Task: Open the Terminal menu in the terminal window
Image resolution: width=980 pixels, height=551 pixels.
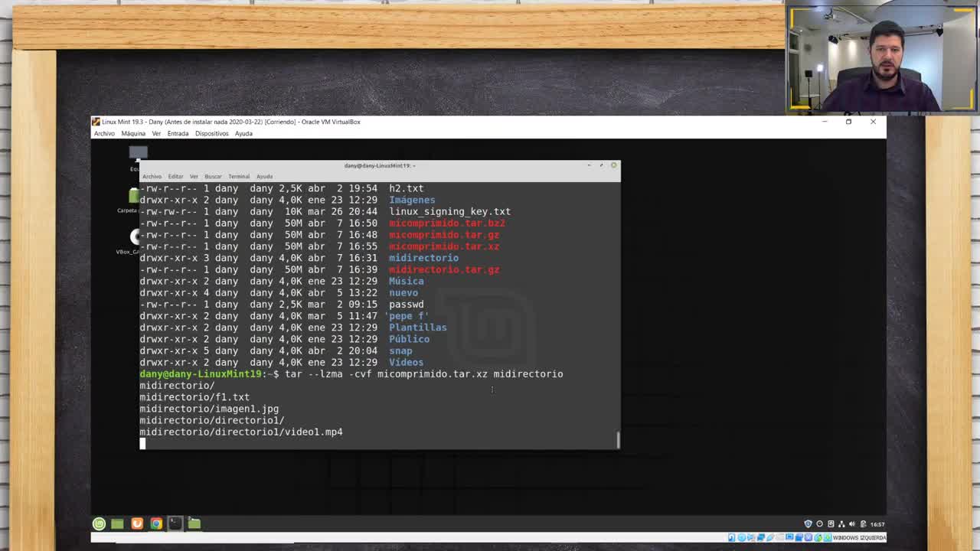Action: click(x=239, y=177)
